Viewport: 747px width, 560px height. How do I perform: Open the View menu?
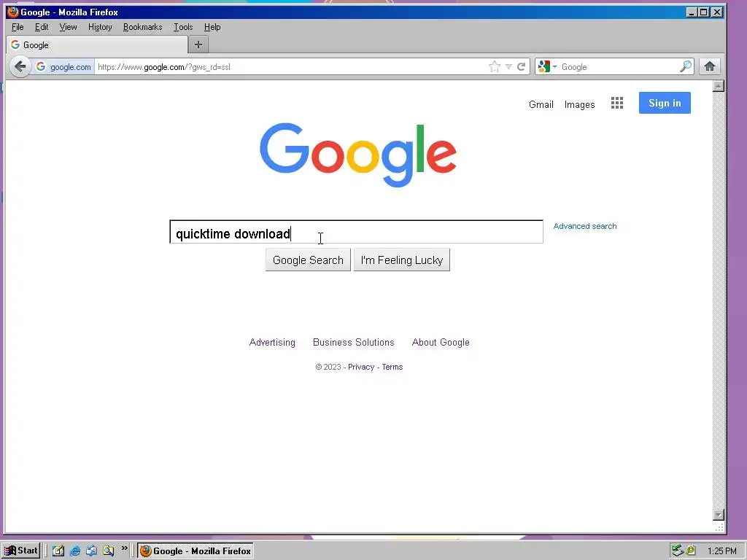click(x=68, y=27)
